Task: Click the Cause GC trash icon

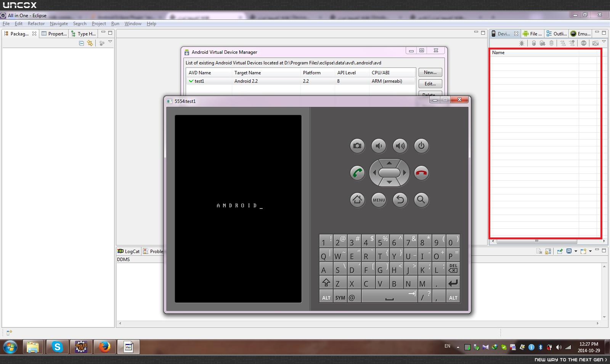Action: [551, 43]
